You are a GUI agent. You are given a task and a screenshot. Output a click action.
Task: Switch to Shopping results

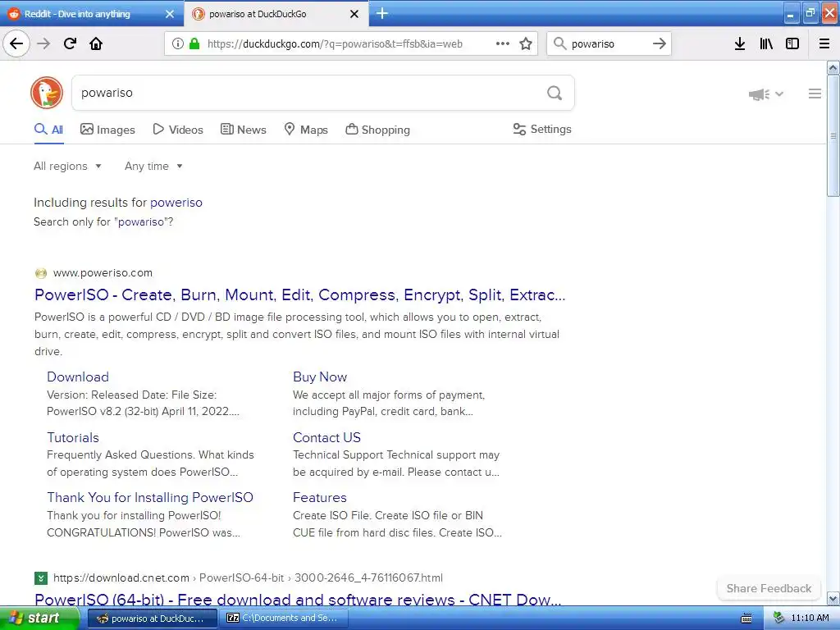377,130
